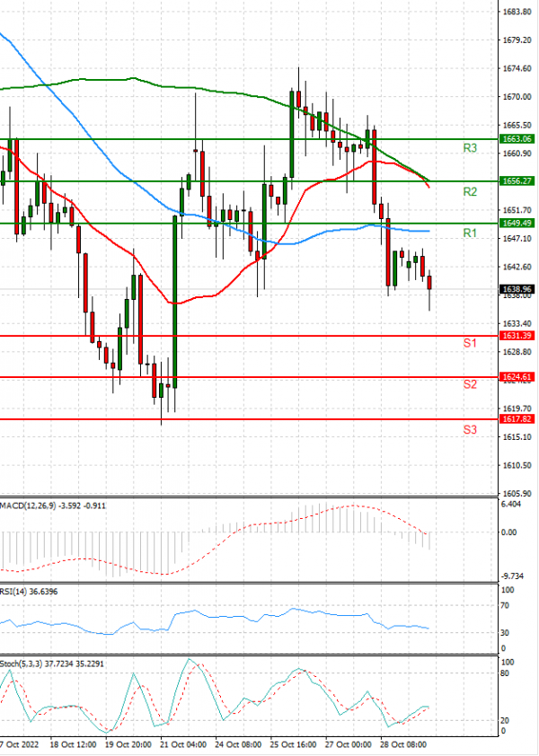Viewport: 539px width, 756px height.
Task: Click the 1628.80 price scale value
Action: coord(517,352)
